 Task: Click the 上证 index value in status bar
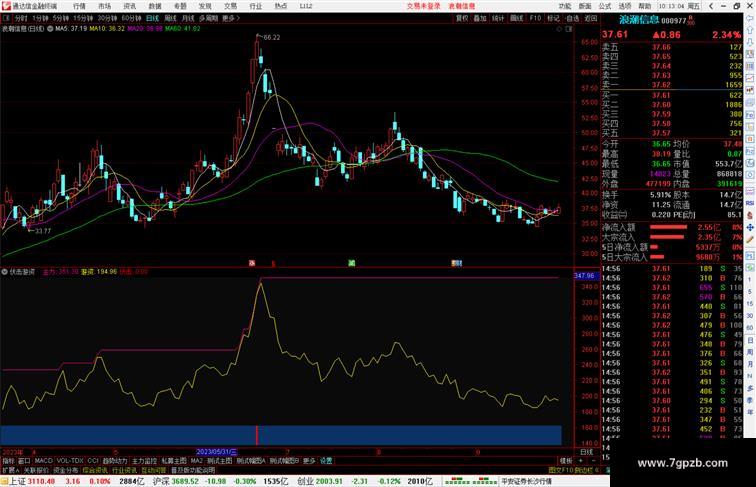[41, 481]
